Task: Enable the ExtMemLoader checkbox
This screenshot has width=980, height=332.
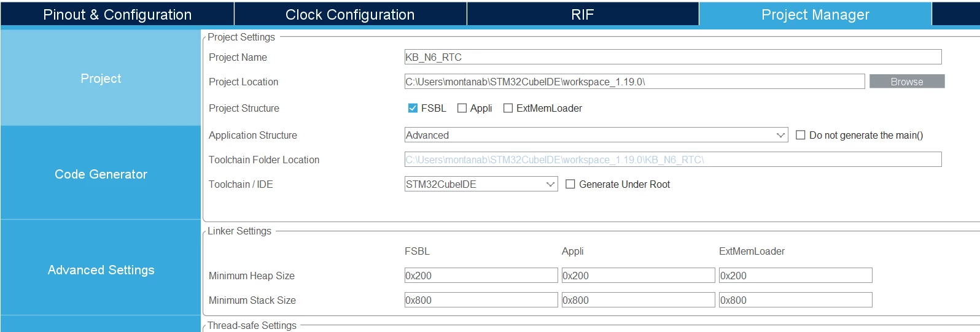Action: pyautogui.click(x=508, y=108)
